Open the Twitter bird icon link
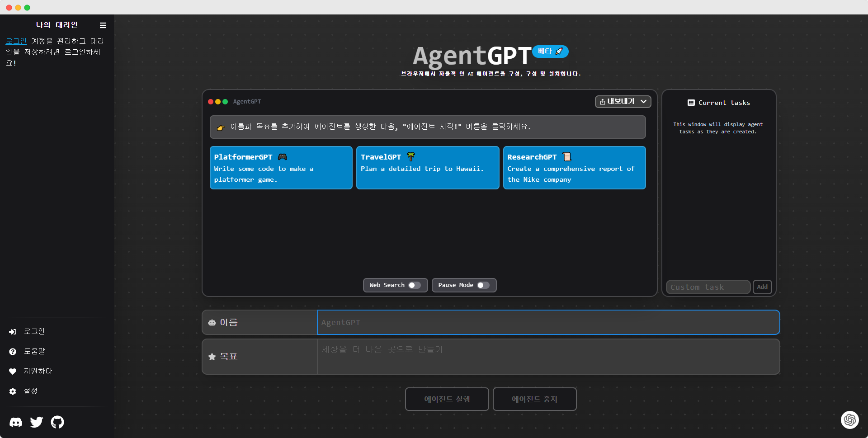The width and height of the screenshot is (868, 438). [37, 422]
